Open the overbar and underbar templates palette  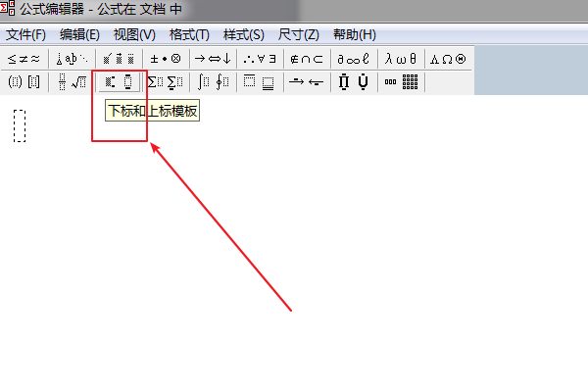pyautogui.click(x=260, y=81)
